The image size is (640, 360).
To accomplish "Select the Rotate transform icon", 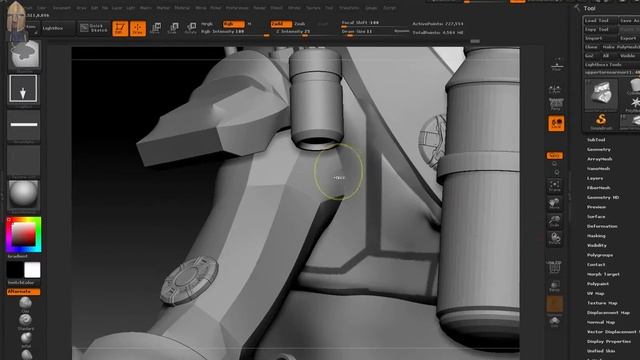I will coord(191,28).
